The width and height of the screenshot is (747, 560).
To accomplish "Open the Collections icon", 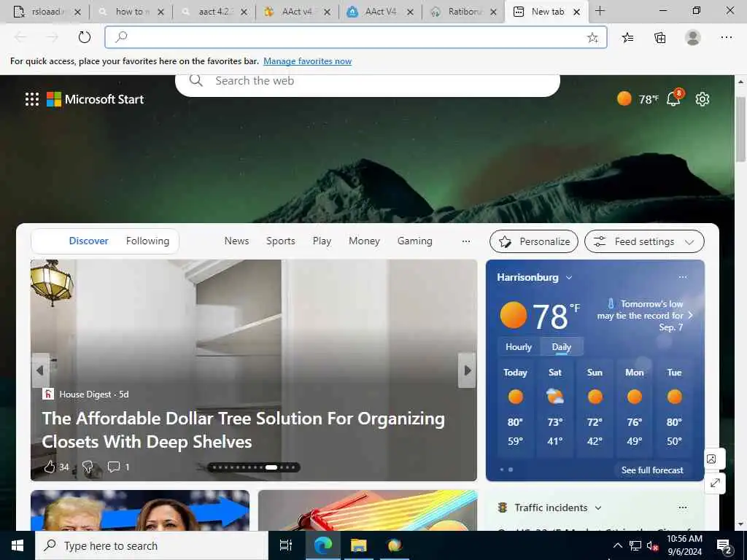I will [x=659, y=38].
